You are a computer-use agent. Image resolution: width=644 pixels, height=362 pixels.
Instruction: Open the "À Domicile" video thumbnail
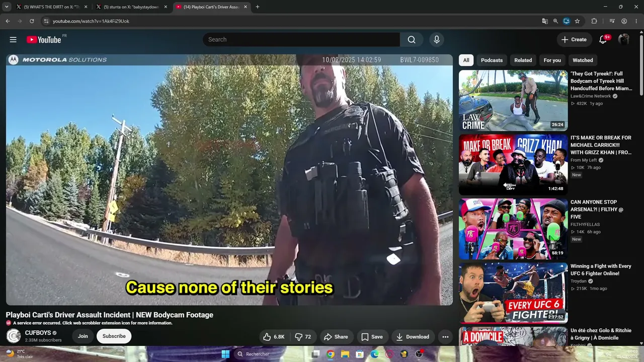(513, 336)
